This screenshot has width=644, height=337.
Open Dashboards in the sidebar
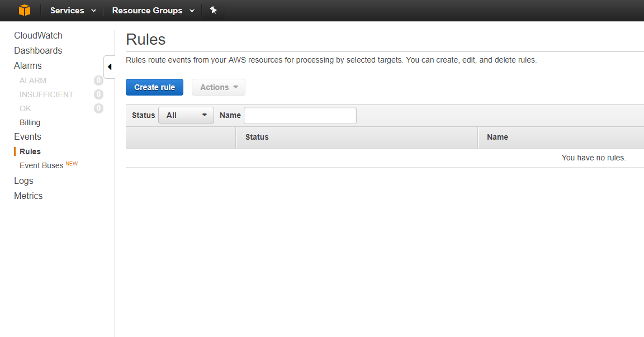coord(38,50)
